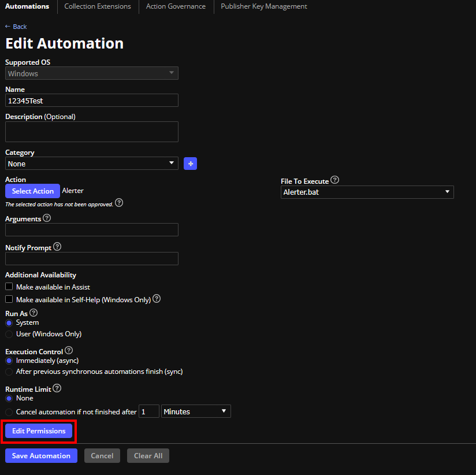Click help icon next to File To Execute

(334, 180)
